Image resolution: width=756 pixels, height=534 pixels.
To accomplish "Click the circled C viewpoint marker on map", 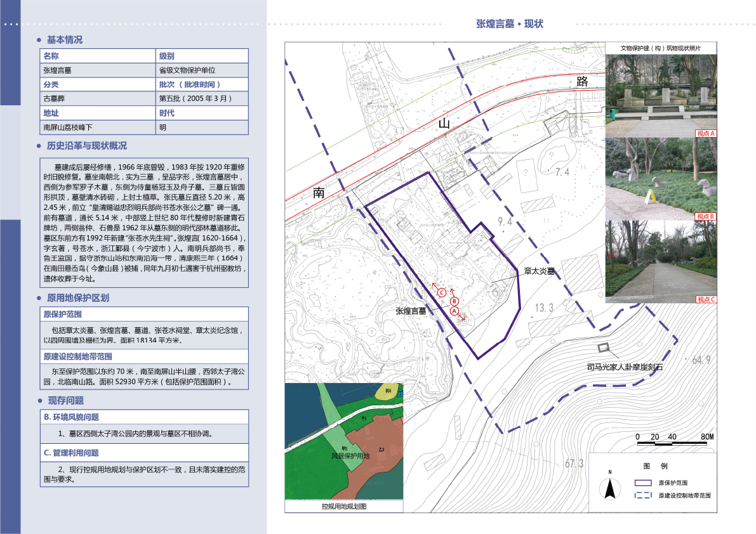I will point(442,292).
